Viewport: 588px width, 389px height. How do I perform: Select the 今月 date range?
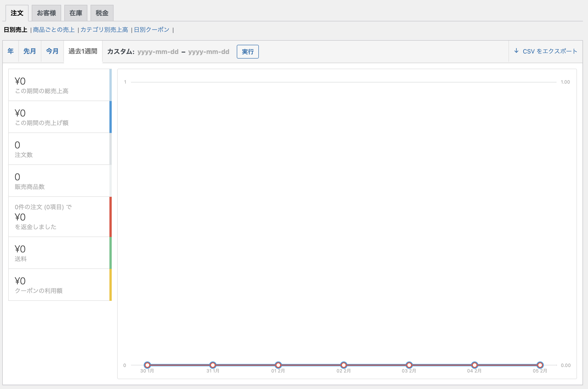[52, 51]
